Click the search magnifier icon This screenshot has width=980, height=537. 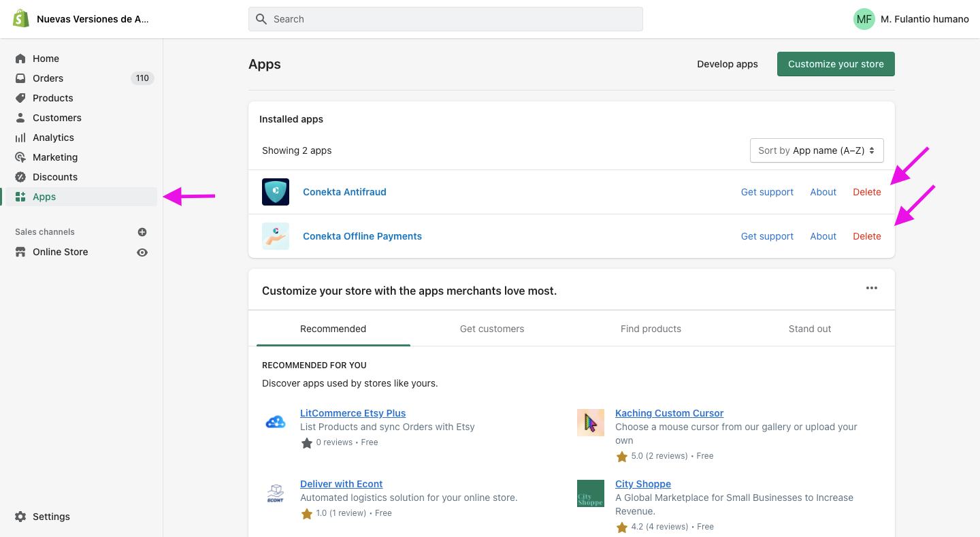click(261, 19)
